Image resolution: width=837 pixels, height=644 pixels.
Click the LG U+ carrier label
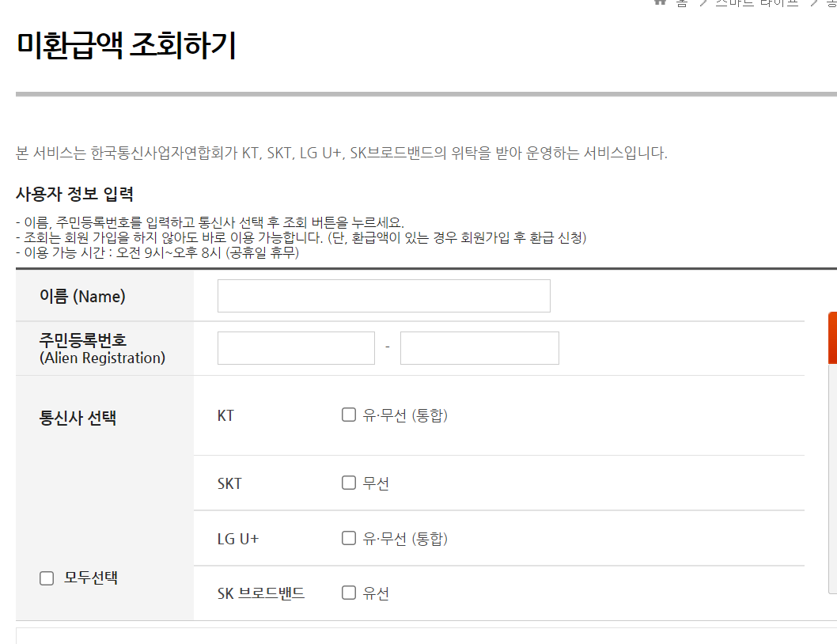click(x=238, y=539)
